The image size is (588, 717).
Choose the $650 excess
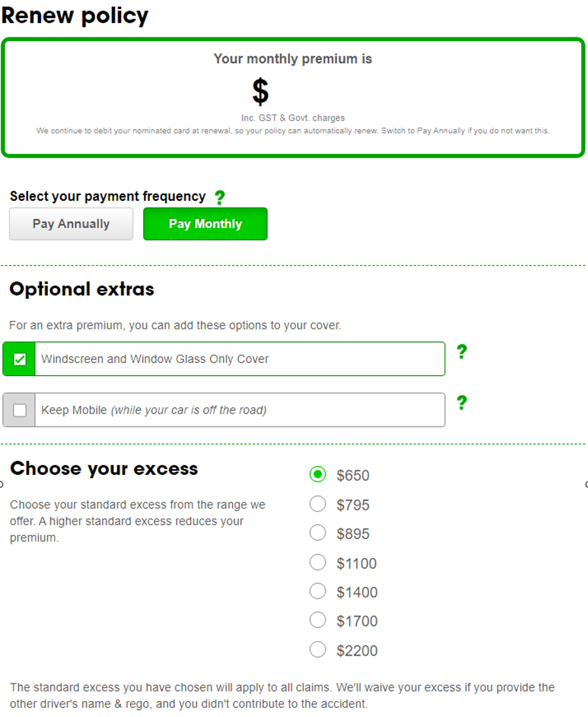[x=318, y=474]
